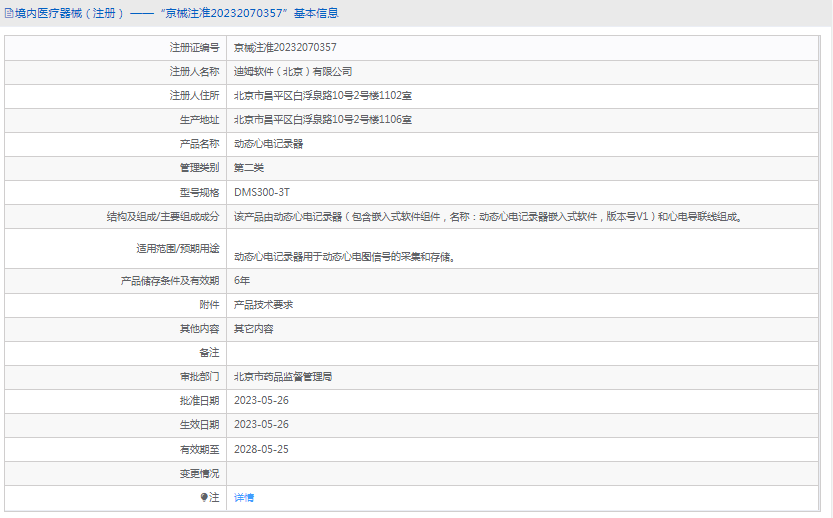Click the 备注 row label

(209, 353)
